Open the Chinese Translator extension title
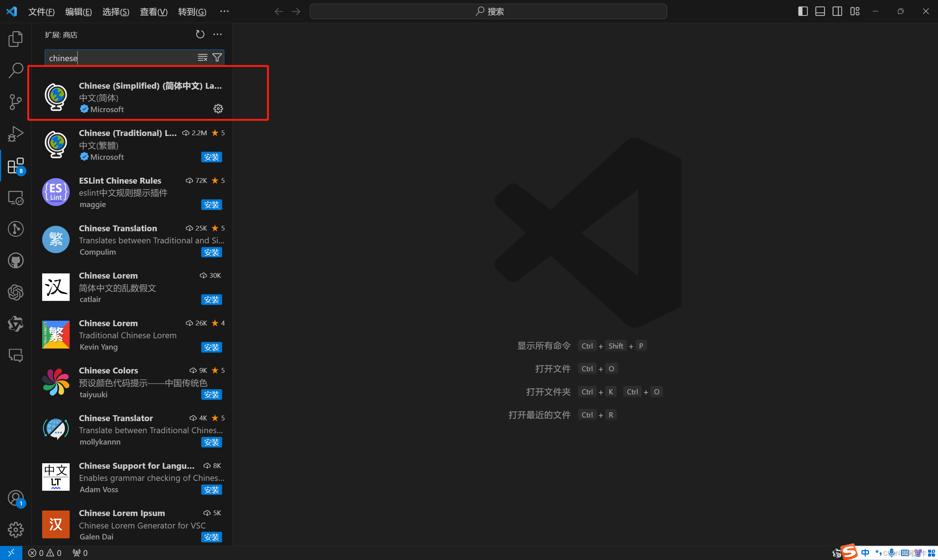 point(116,418)
